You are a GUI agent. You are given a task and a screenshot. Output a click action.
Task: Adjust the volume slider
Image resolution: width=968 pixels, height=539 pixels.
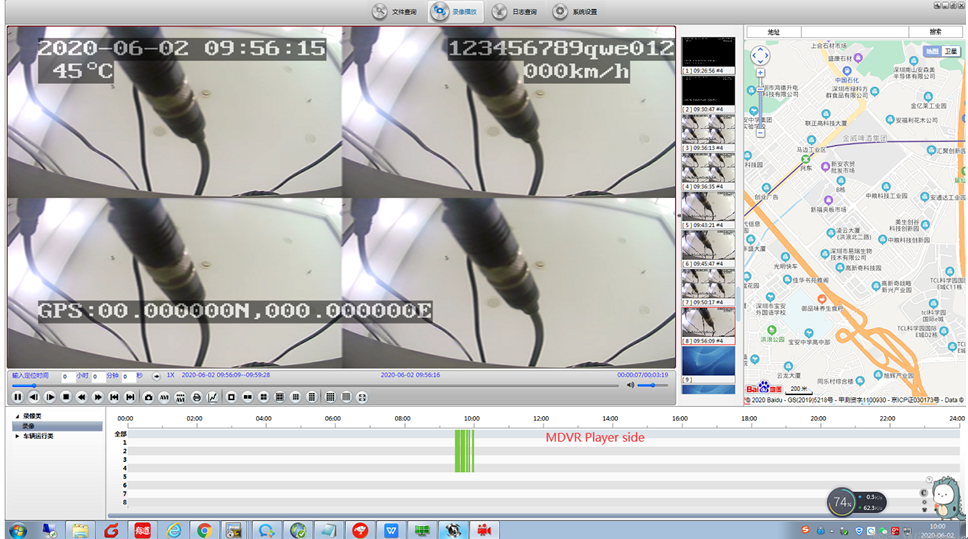pyautogui.click(x=653, y=385)
